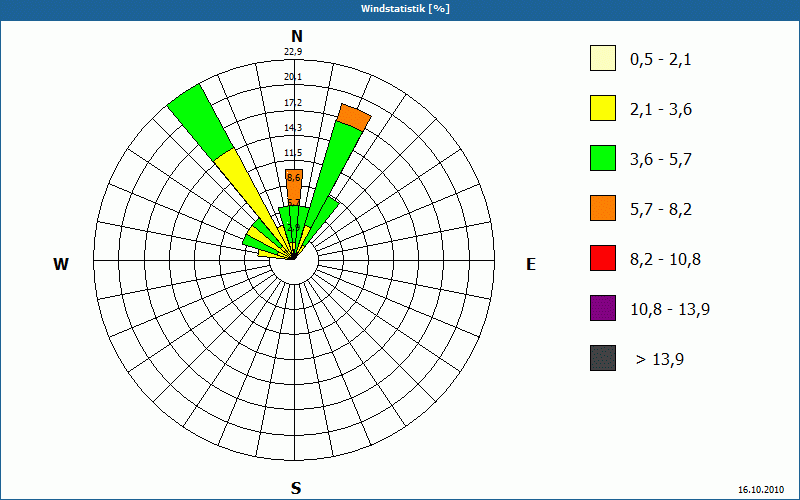Click the 11,5 axis scale value
The image size is (800, 500).
pyautogui.click(x=293, y=153)
